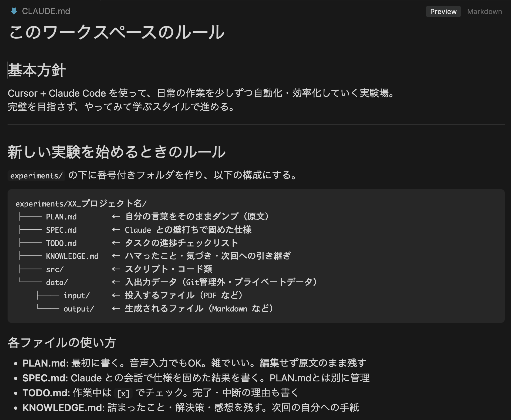Click src/ in the folder tree
The image size is (511, 420).
coord(55,269)
